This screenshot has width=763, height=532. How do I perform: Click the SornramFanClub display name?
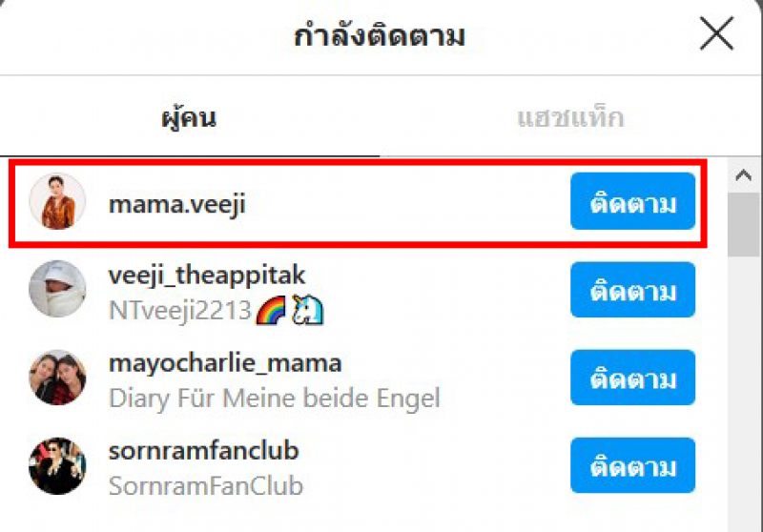coord(206,486)
